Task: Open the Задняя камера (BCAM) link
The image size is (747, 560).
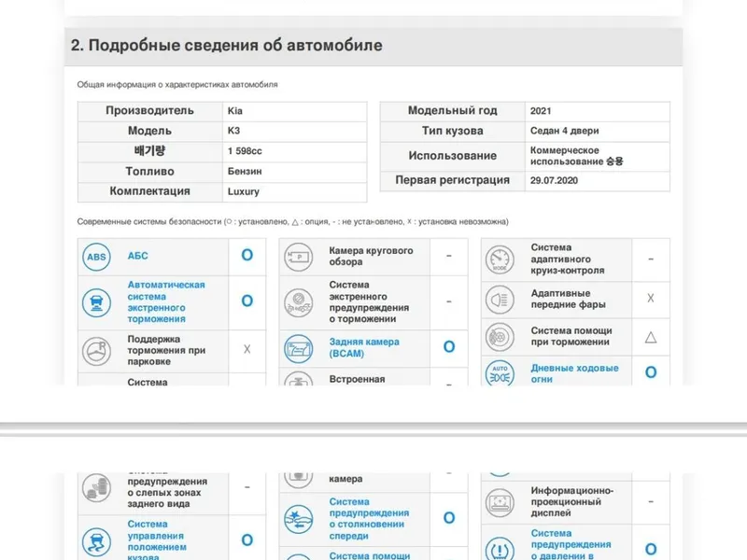Action: (x=364, y=347)
